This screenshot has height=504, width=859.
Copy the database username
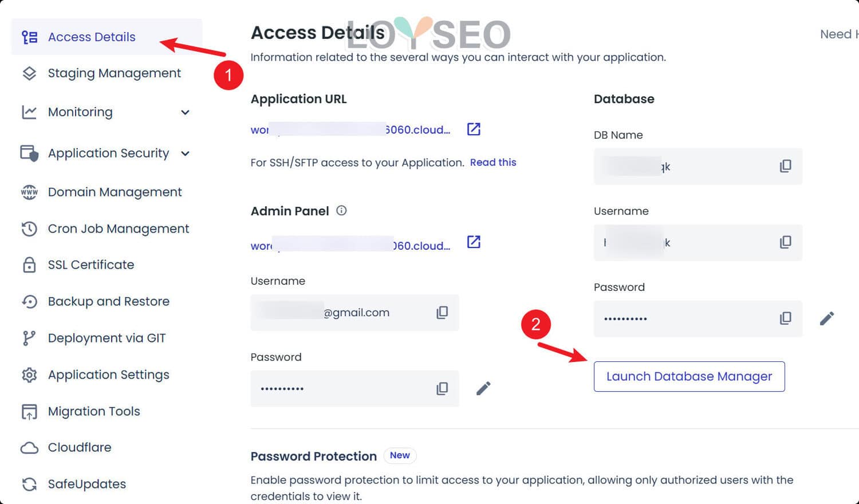785,242
